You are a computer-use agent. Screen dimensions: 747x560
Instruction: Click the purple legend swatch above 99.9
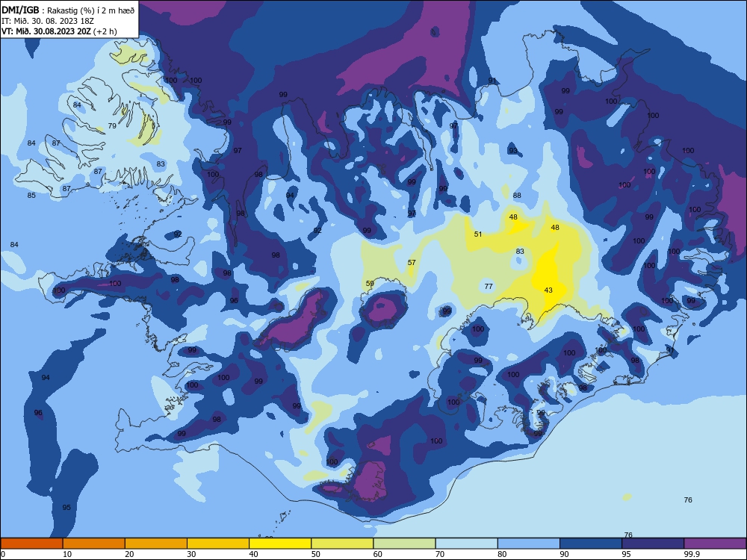tap(715, 544)
